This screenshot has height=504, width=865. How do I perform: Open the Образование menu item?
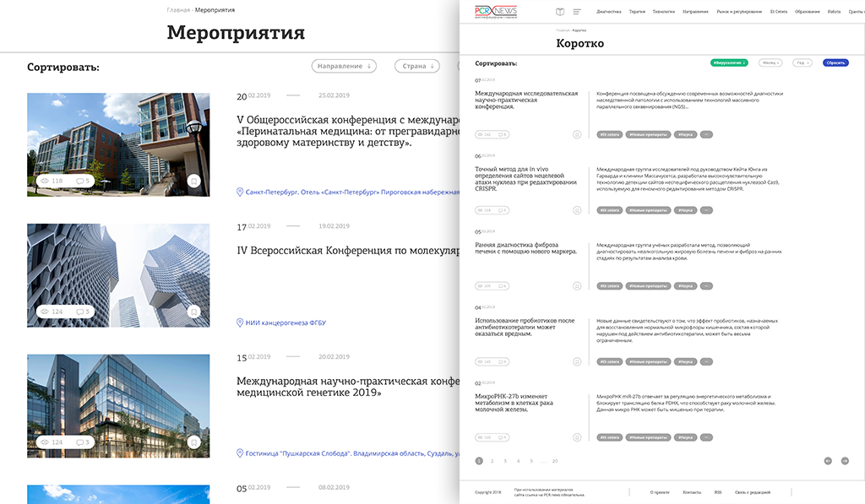click(807, 12)
